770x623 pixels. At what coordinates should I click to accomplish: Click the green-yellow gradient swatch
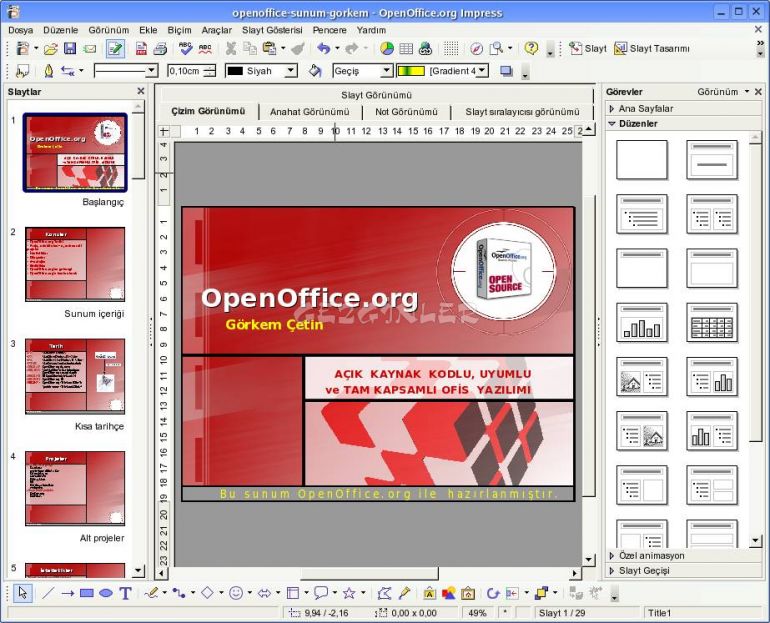coord(411,71)
